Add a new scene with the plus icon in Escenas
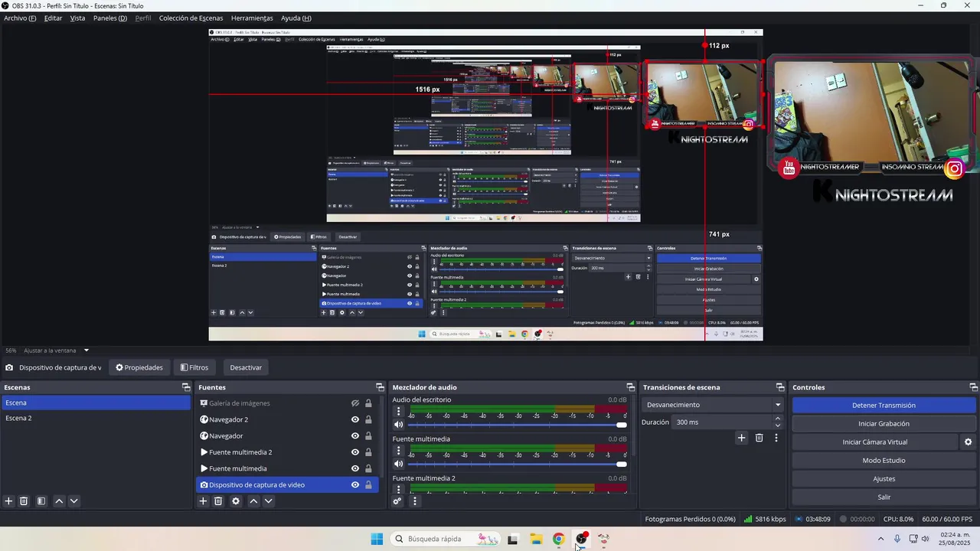980x551 pixels. coord(9,501)
